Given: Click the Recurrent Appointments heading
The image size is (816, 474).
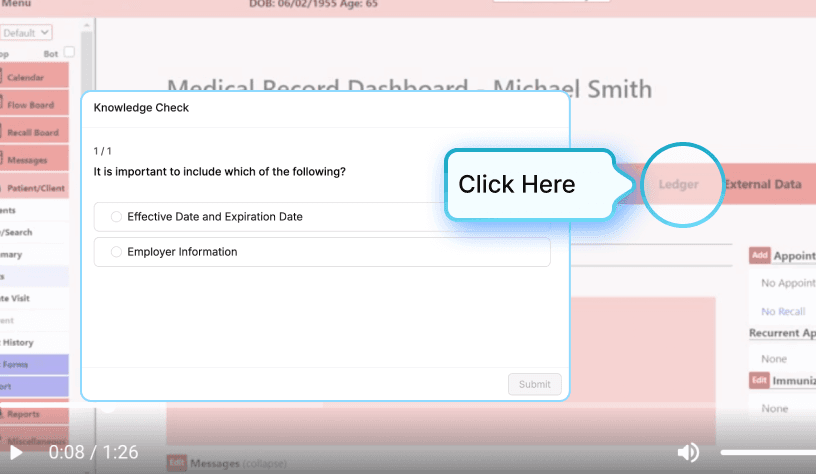Looking at the screenshot, I should (x=782, y=333).
